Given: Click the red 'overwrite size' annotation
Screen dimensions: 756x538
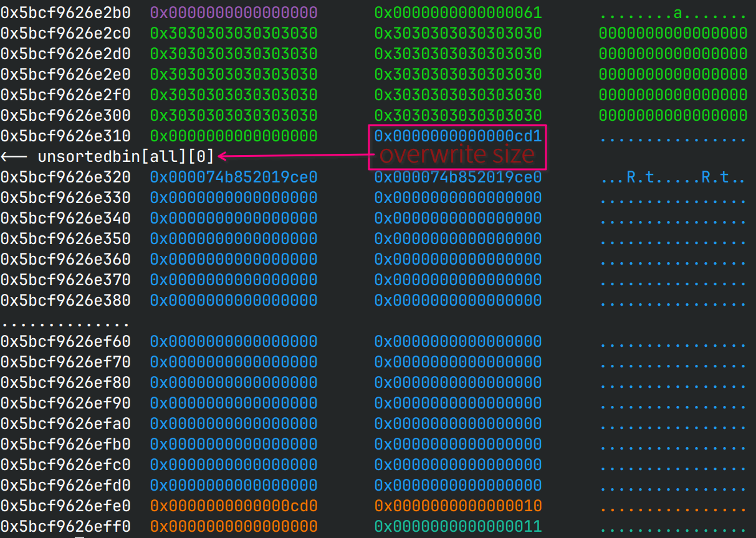Looking at the screenshot, I should [x=457, y=155].
